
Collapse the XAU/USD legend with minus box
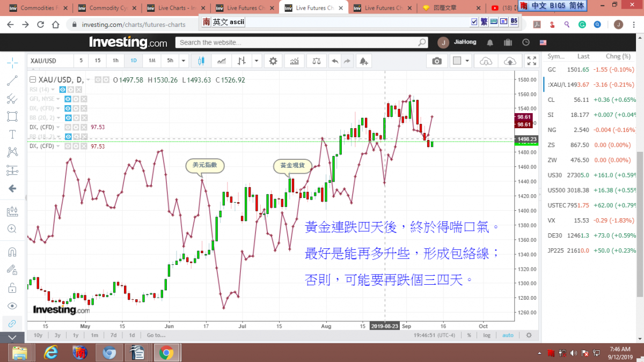pos(32,80)
